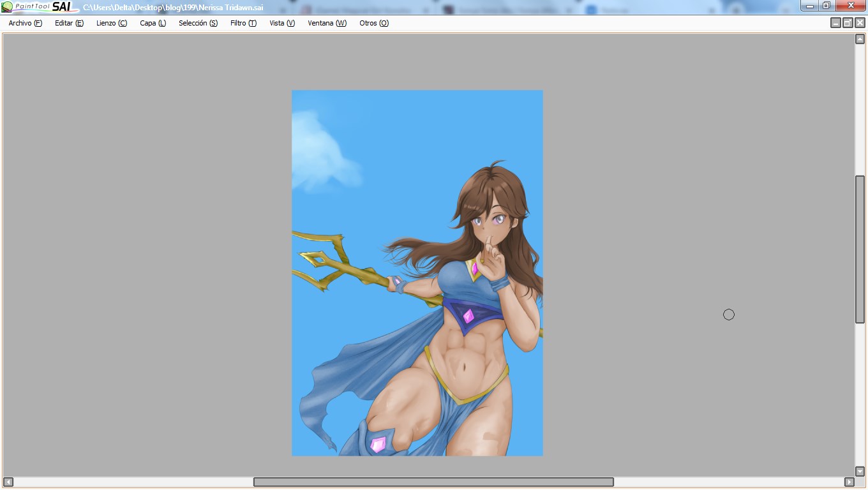Screen dimensions: 868x490
Task: Open the Filtro menu
Action: coord(243,23)
